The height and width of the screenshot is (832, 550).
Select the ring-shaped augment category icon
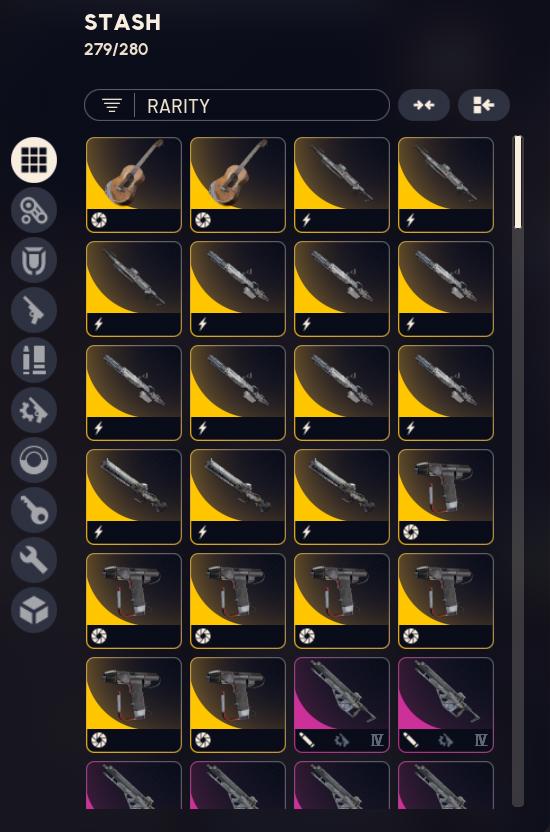click(x=34, y=460)
